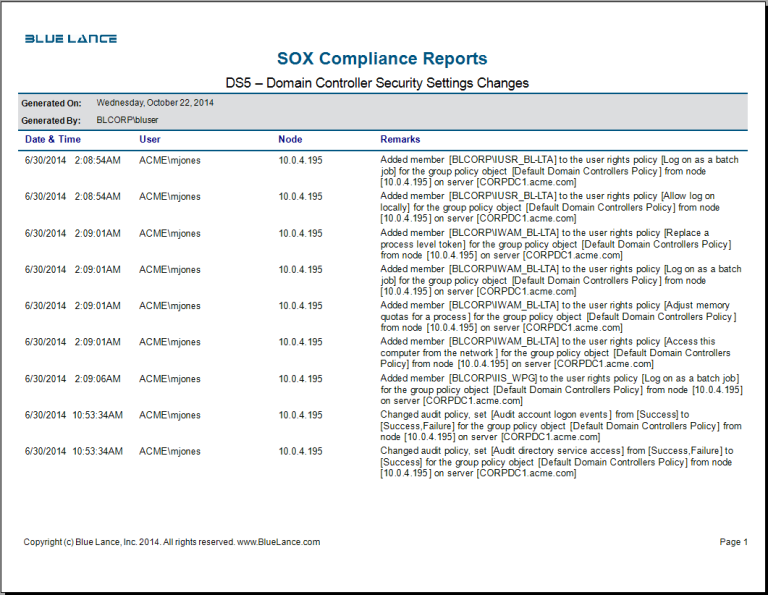Open the www.BlueLance.com footer link

click(x=278, y=542)
